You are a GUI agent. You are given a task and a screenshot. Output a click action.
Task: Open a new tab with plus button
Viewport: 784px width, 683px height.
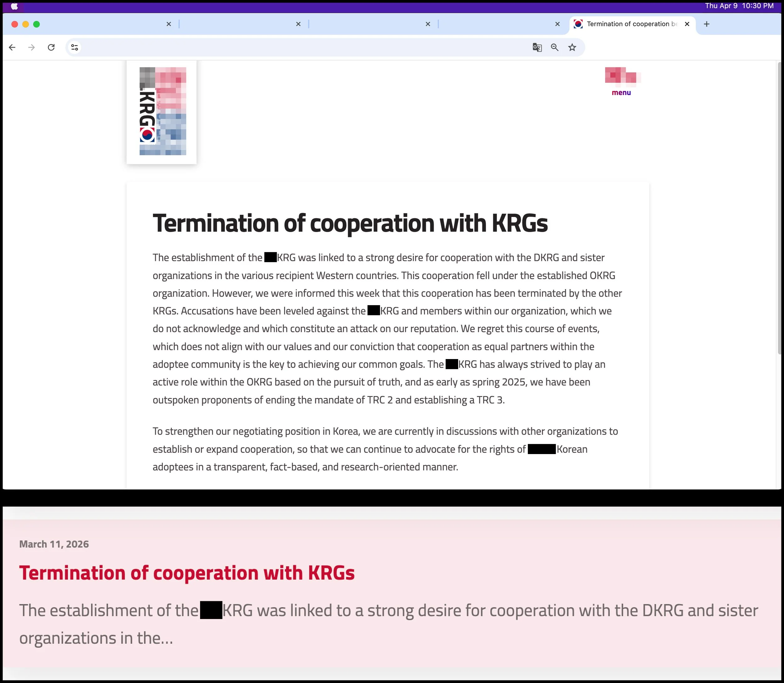point(706,24)
